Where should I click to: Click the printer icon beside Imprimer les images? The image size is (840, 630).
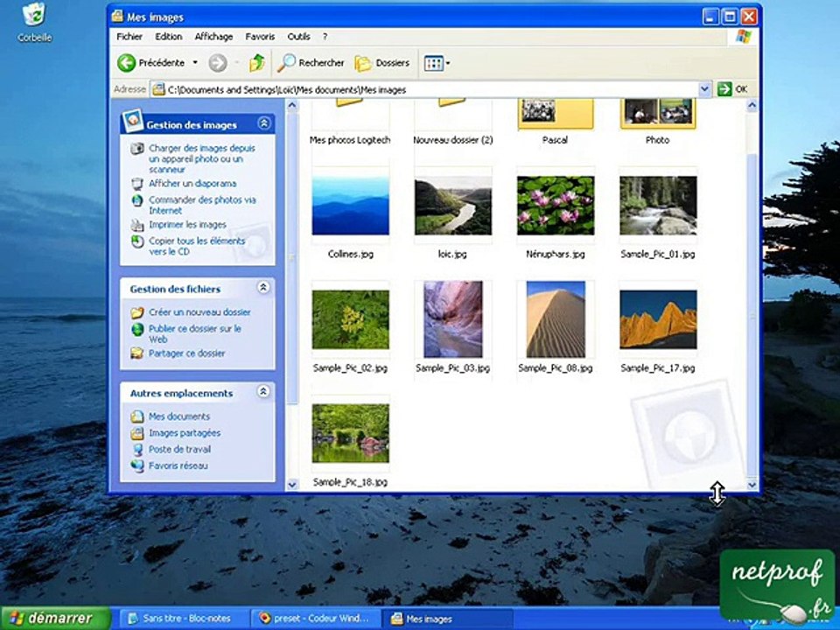pyautogui.click(x=137, y=225)
